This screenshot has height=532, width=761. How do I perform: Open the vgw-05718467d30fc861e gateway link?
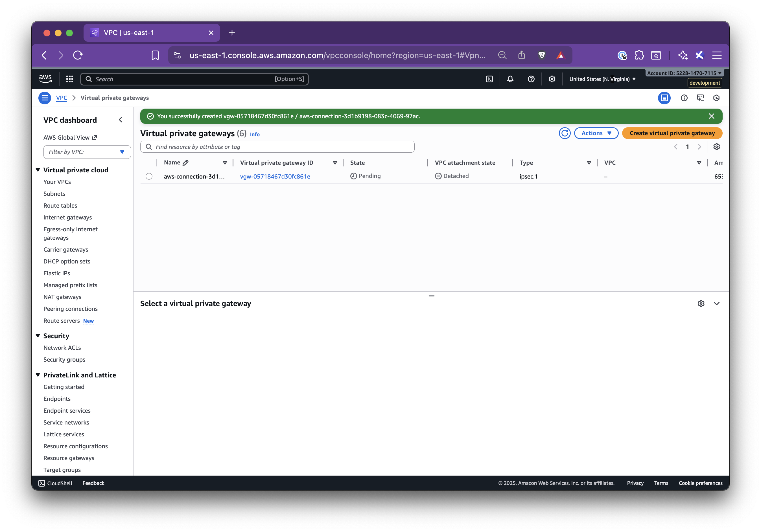[275, 176]
